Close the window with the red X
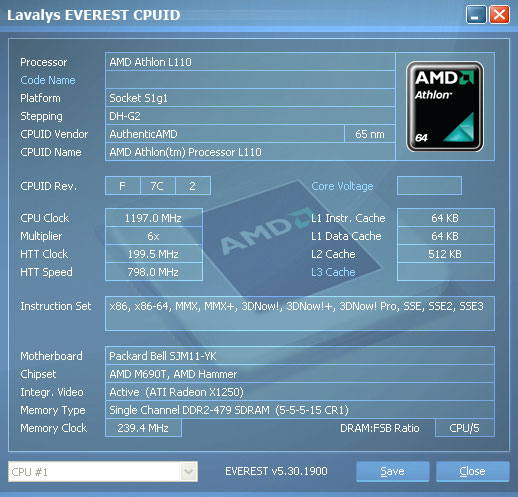This screenshot has height=497, width=518. tap(499, 15)
